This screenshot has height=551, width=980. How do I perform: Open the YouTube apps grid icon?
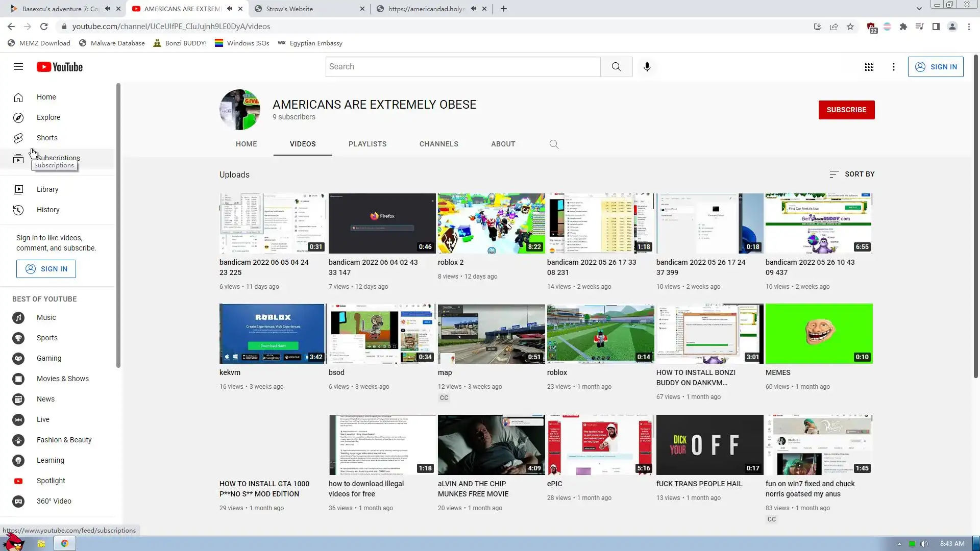pos(869,67)
